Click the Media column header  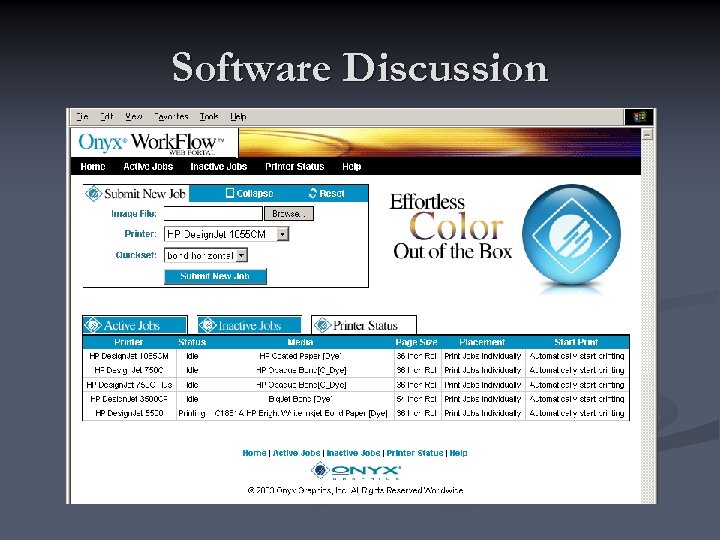pos(300,342)
